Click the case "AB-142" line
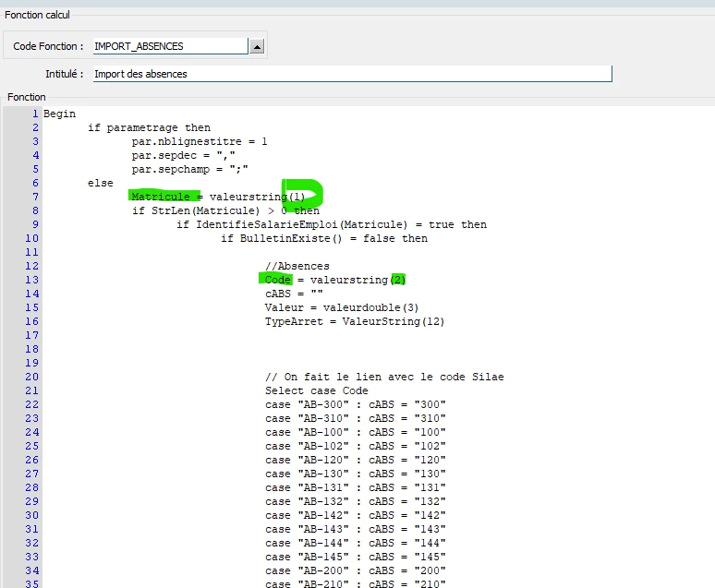The width and height of the screenshot is (715, 588). coord(356,515)
